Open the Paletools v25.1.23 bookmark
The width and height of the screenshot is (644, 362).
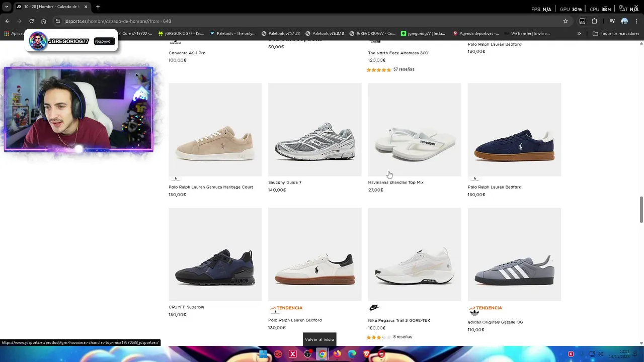(281, 34)
